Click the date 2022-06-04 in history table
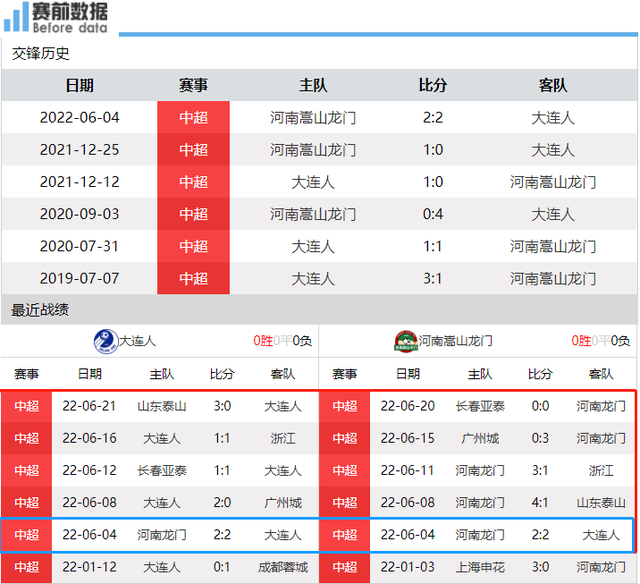This screenshot has height=584, width=640. (x=80, y=118)
